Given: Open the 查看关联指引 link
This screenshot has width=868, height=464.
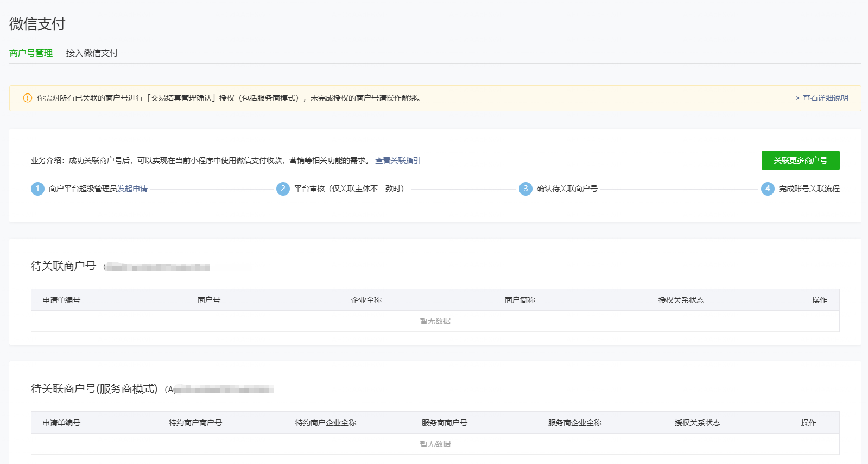Looking at the screenshot, I should 398,160.
